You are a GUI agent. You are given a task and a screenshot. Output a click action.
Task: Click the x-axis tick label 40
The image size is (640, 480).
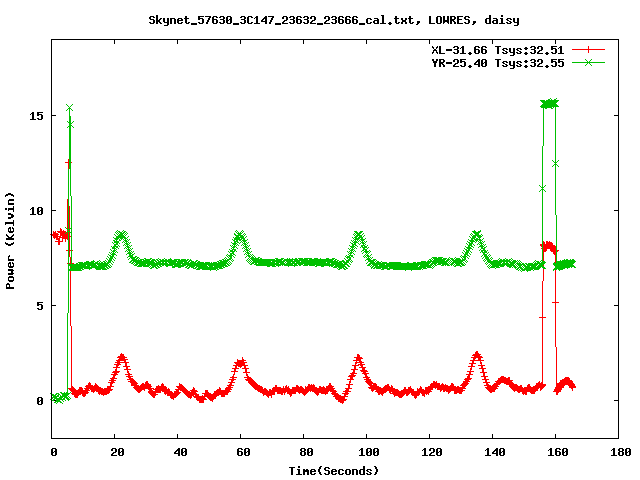point(180,452)
